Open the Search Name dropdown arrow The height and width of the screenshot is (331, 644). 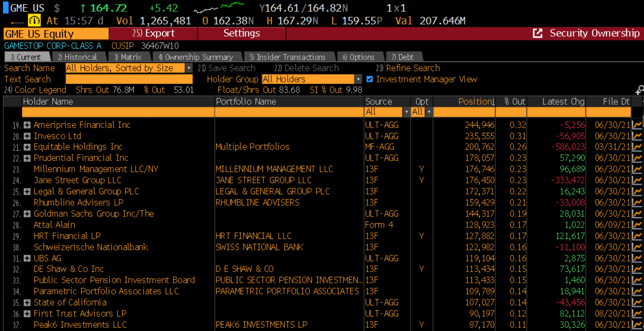coord(189,68)
